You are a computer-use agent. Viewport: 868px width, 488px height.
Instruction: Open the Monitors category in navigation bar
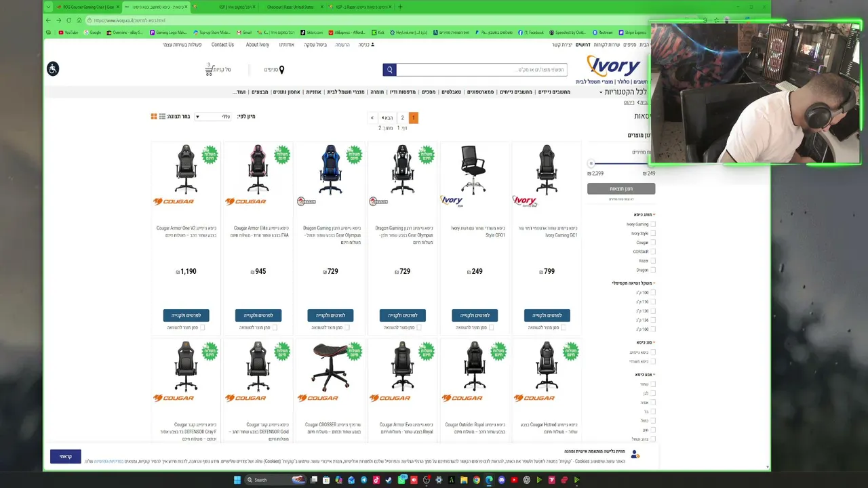[x=429, y=92]
